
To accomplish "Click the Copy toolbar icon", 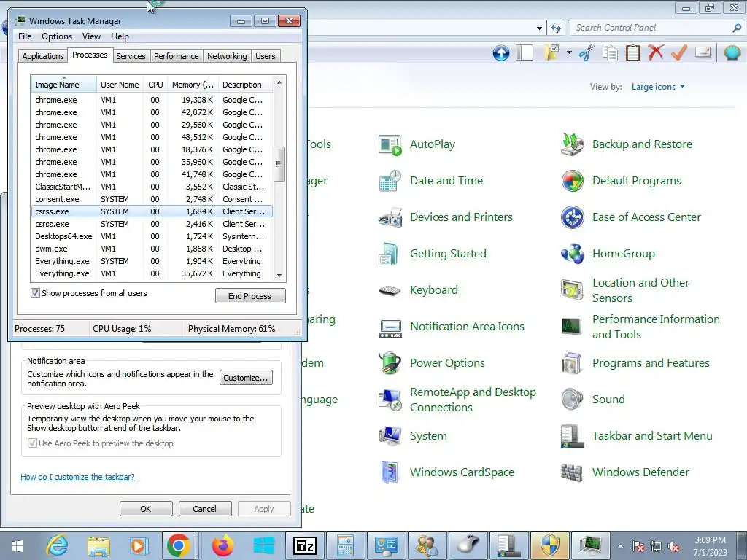I will pyautogui.click(x=611, y=52).
